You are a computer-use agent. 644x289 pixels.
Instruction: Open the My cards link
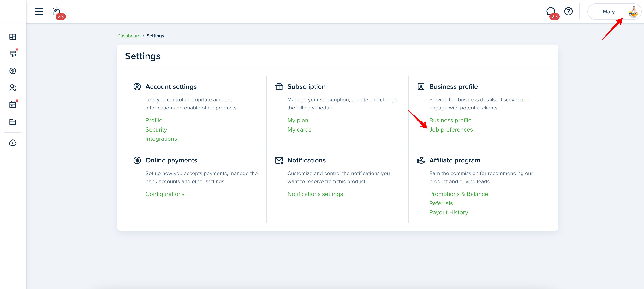click(299, 129)
